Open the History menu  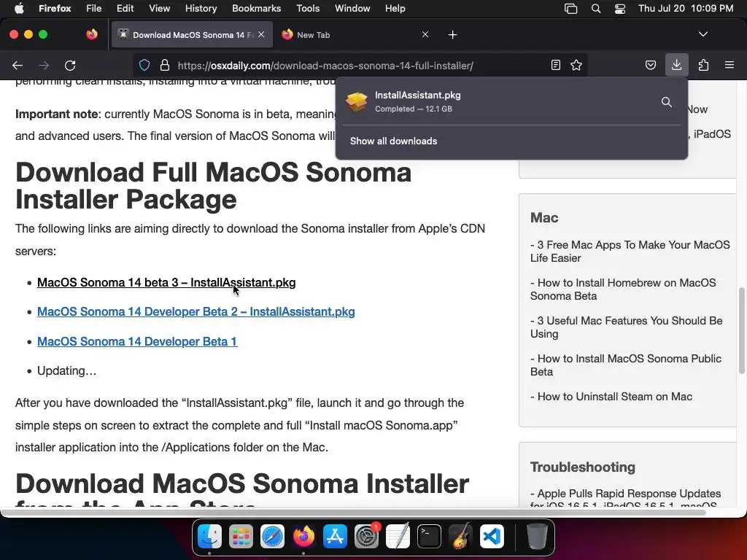tap(201, 8)
